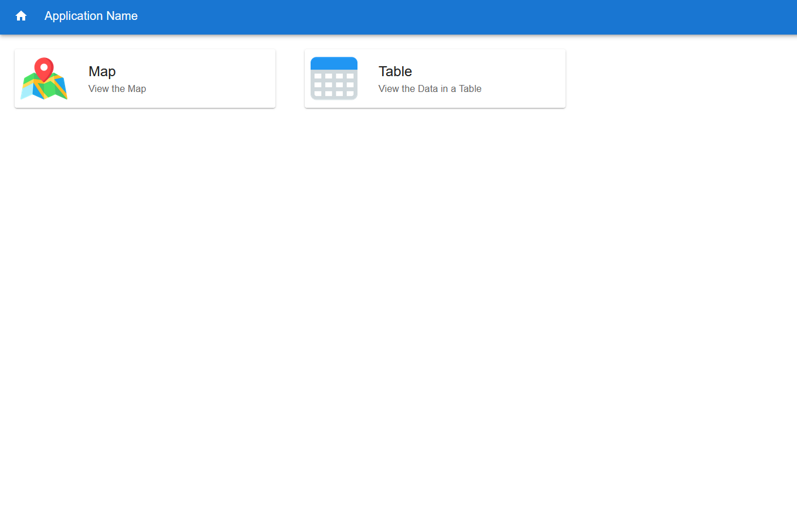Click the blue header of the table icon
Viewport: 797px width, 532px height.
(x=334, y=63)
